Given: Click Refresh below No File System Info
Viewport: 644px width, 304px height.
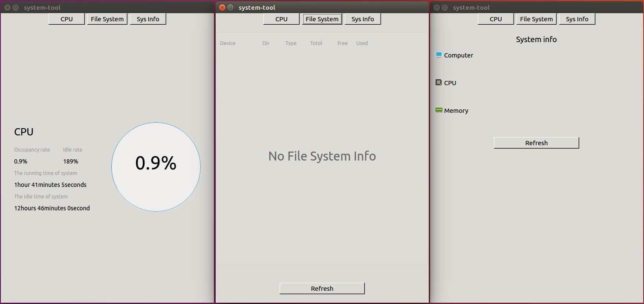Looking at the screenshot, I should [322, 288].
